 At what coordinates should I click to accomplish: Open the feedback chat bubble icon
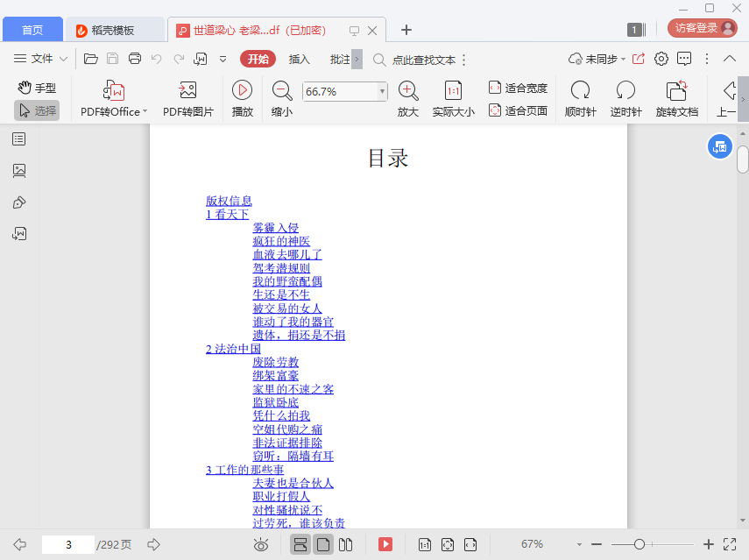(x=684, y=59)
